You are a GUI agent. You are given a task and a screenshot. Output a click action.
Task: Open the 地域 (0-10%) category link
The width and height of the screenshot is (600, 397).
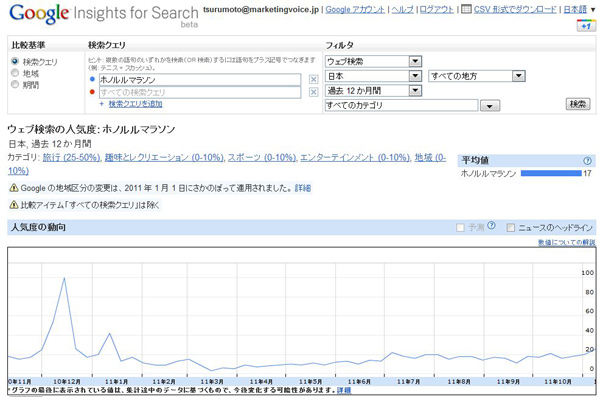point(430,157)
